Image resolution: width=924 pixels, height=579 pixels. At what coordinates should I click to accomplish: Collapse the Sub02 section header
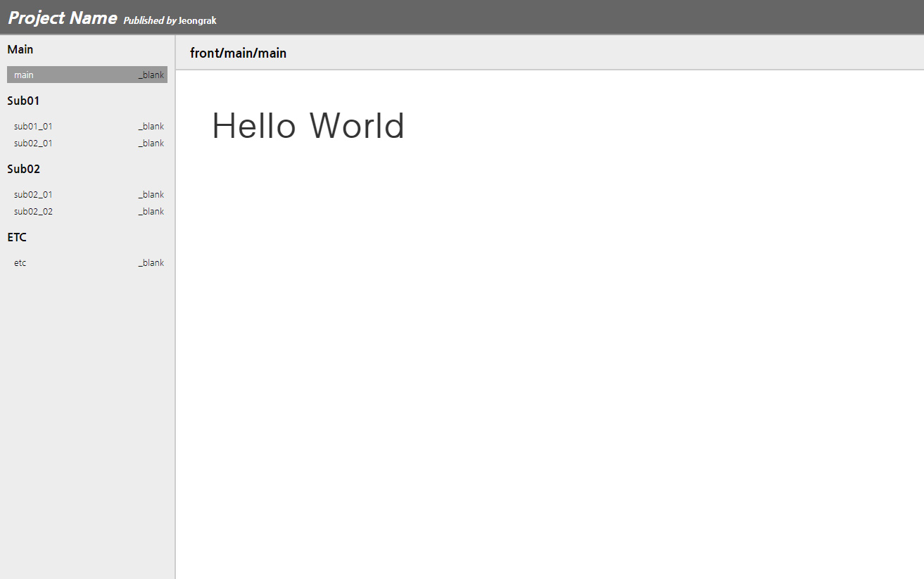point(23,169)
